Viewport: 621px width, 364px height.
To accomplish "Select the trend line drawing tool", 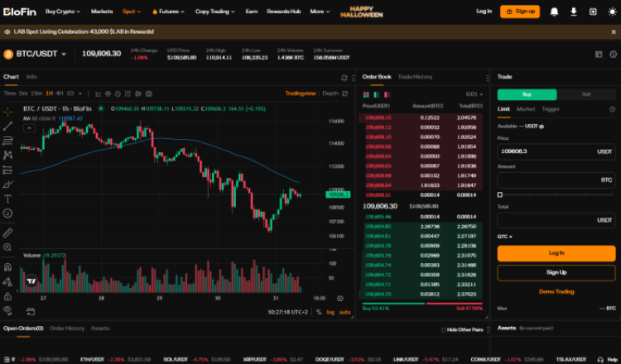I will pyautogui.click(x=7, y=127).
